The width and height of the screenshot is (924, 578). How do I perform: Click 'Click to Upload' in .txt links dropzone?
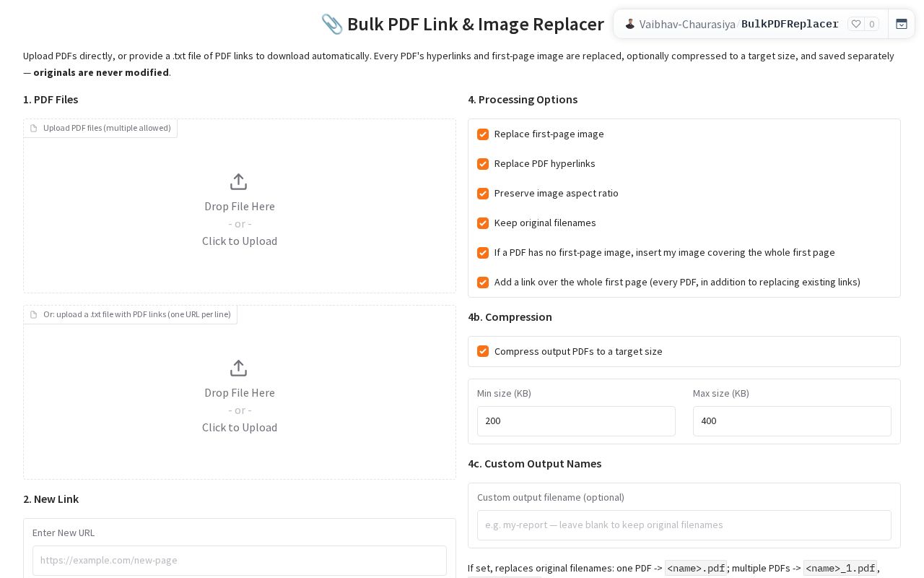coord(240,427)
